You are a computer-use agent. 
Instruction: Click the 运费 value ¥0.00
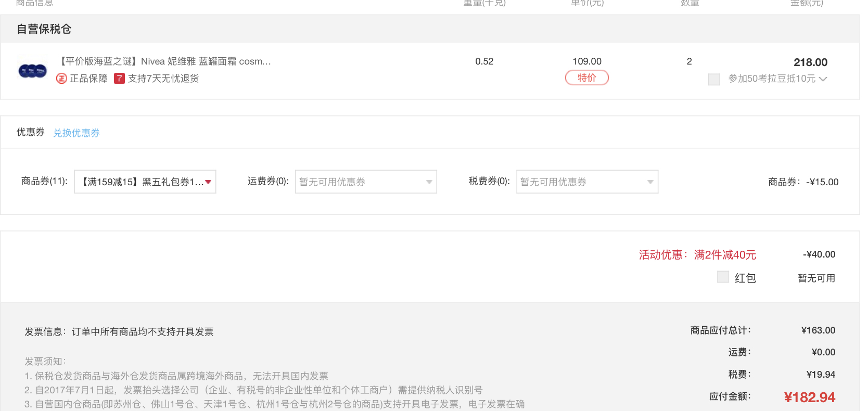pos(824,352)
